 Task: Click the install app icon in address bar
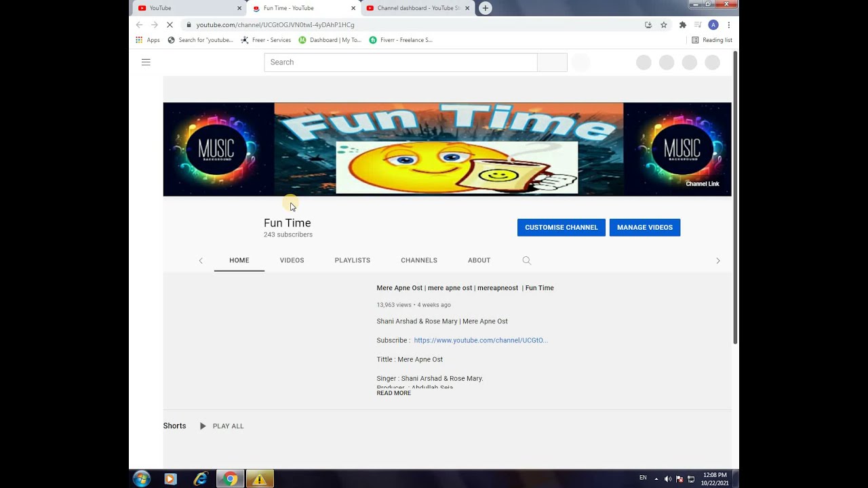[648, 25]
